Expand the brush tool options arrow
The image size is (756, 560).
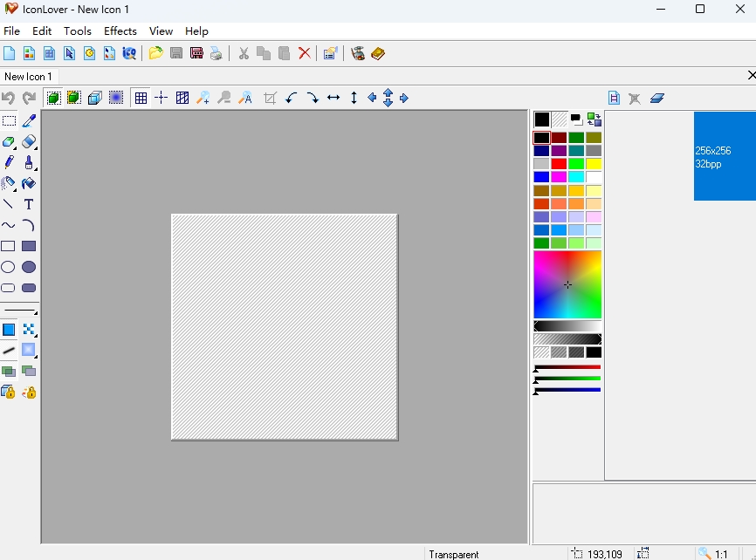pyautogui.click(x=36, y=168)
